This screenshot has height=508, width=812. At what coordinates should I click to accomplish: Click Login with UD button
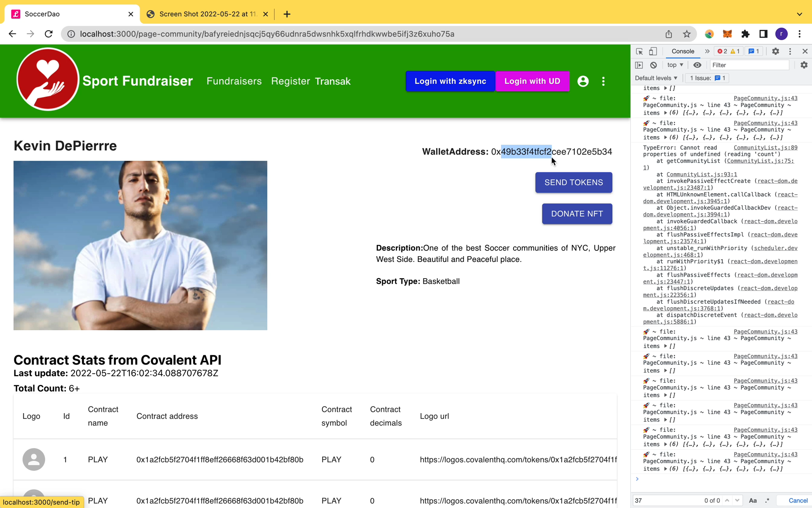click(x=532, y=81)
